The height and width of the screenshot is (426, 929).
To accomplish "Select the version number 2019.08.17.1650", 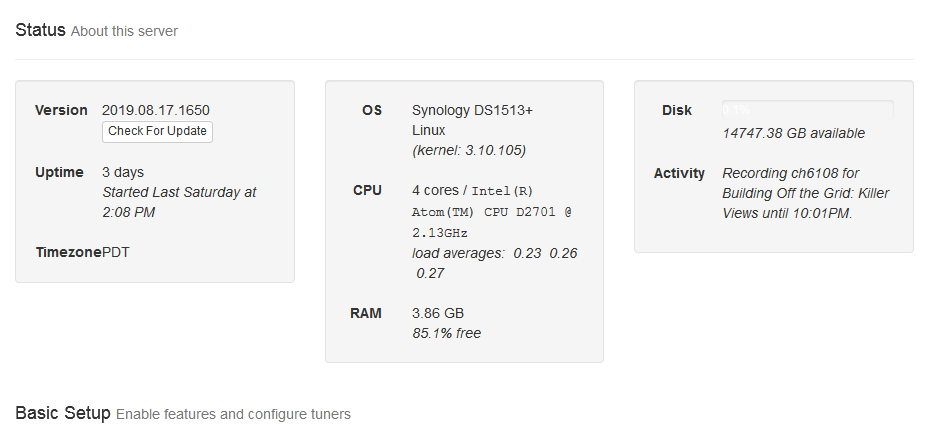I will coord(156,110).
